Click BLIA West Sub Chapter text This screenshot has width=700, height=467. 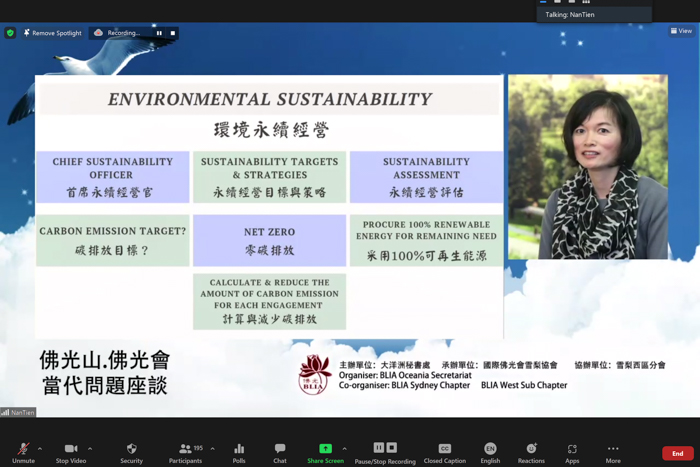tap(524, 385)
